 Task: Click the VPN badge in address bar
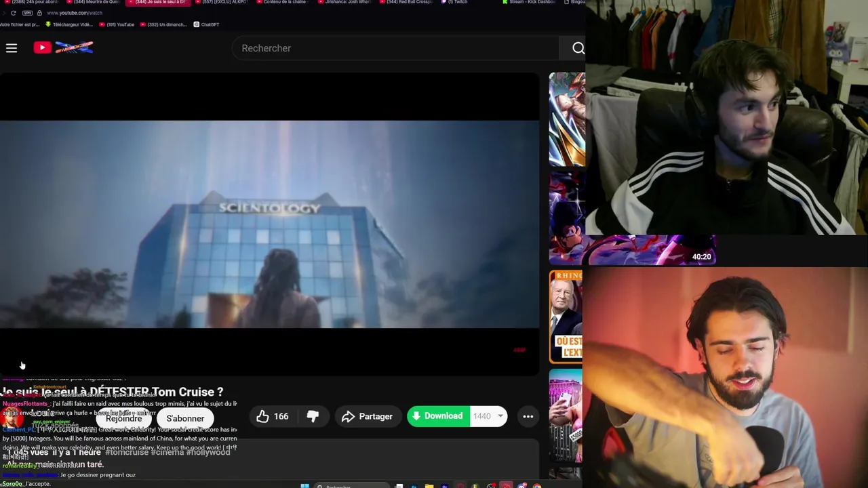pos(27,13)
